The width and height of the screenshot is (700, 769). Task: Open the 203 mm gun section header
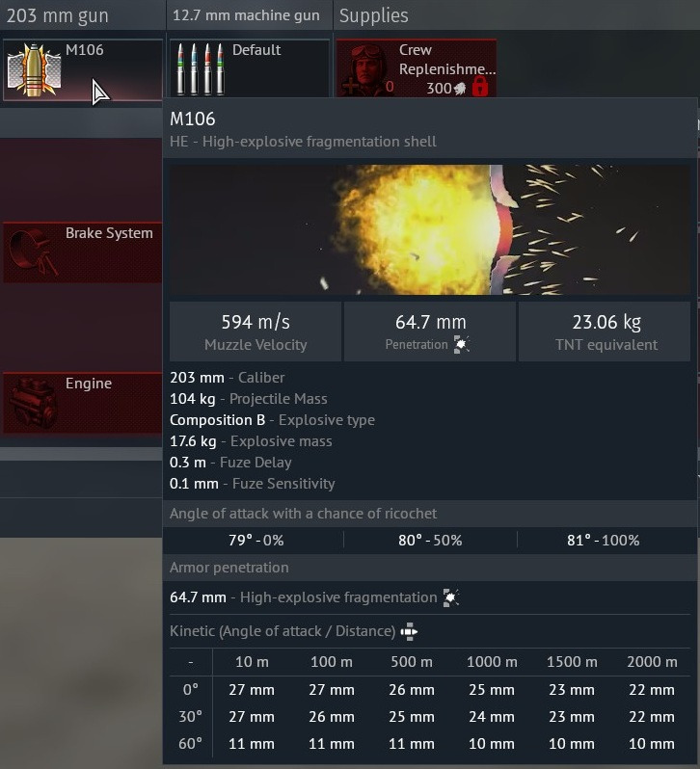click(x=82, y=15)
